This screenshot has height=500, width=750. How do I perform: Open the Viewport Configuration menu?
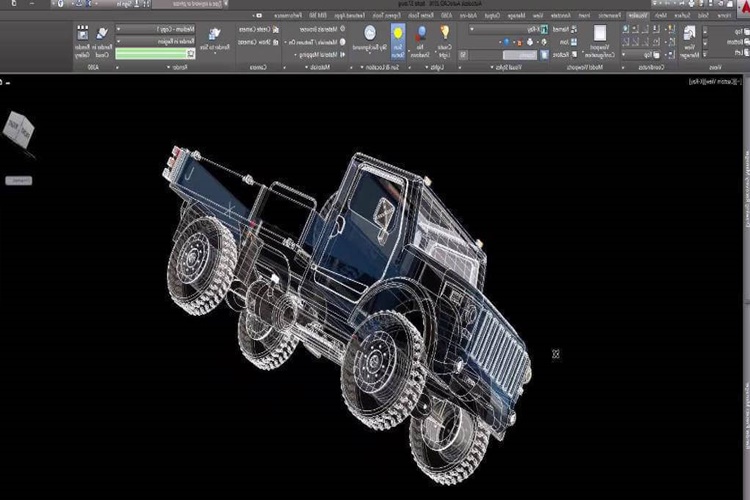tap(599, 42)
